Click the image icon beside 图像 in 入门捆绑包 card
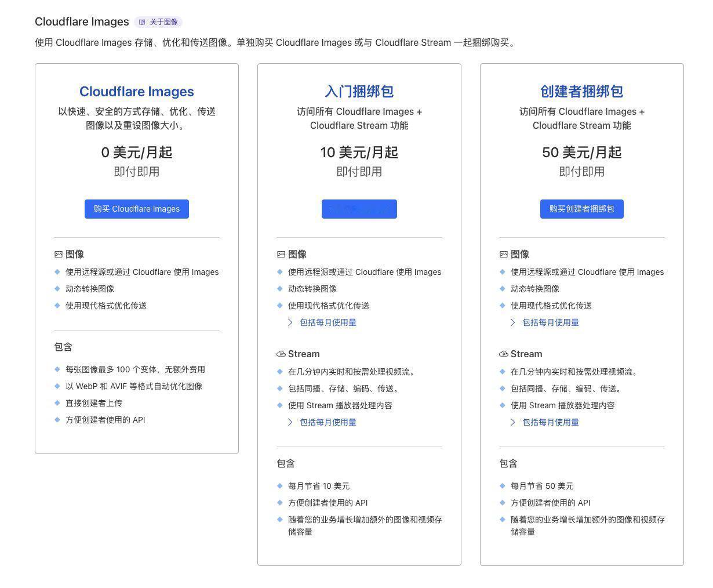Viewport: 713px width, 588px height. coord(281,254)
